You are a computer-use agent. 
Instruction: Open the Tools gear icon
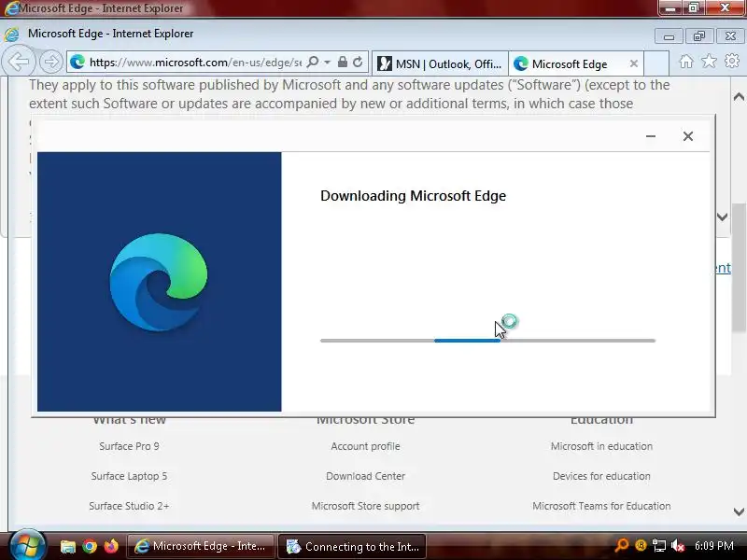732,61
